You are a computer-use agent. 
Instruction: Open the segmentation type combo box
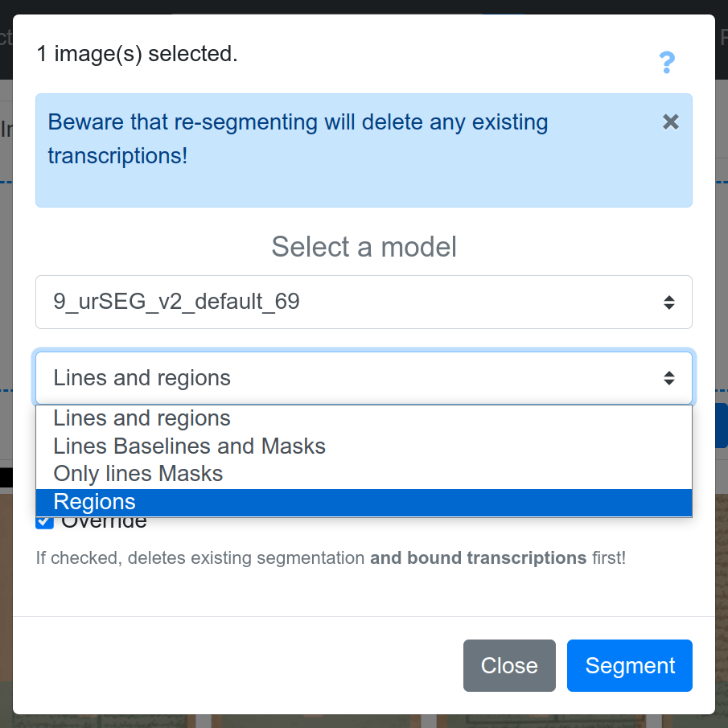(363, 377)
